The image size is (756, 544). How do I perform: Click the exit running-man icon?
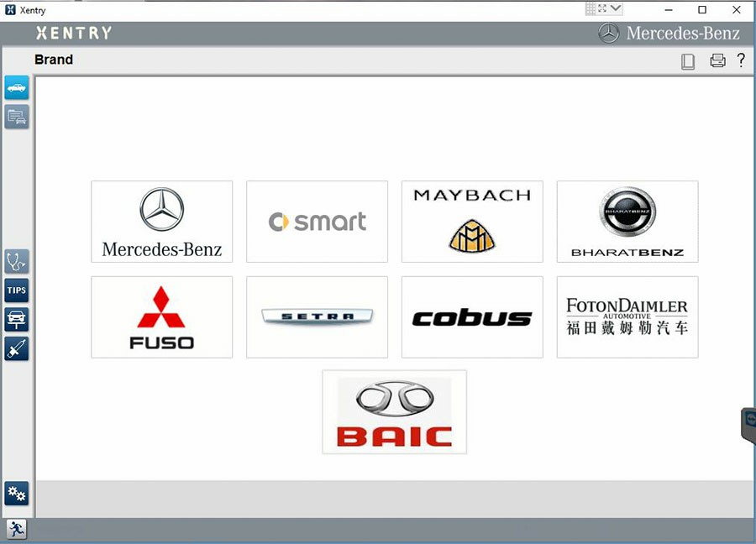pyautogui.click(x=16, y=529)
